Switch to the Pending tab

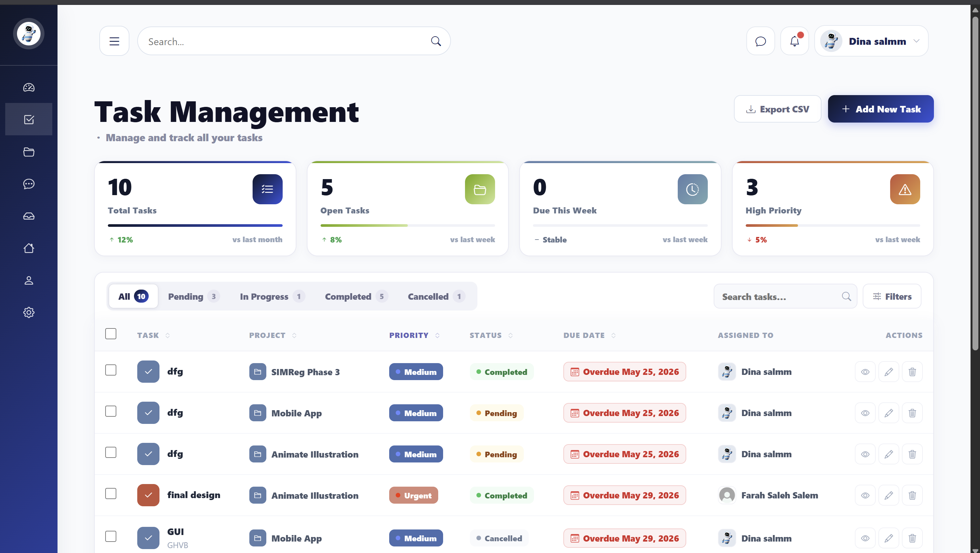[194, 296]
